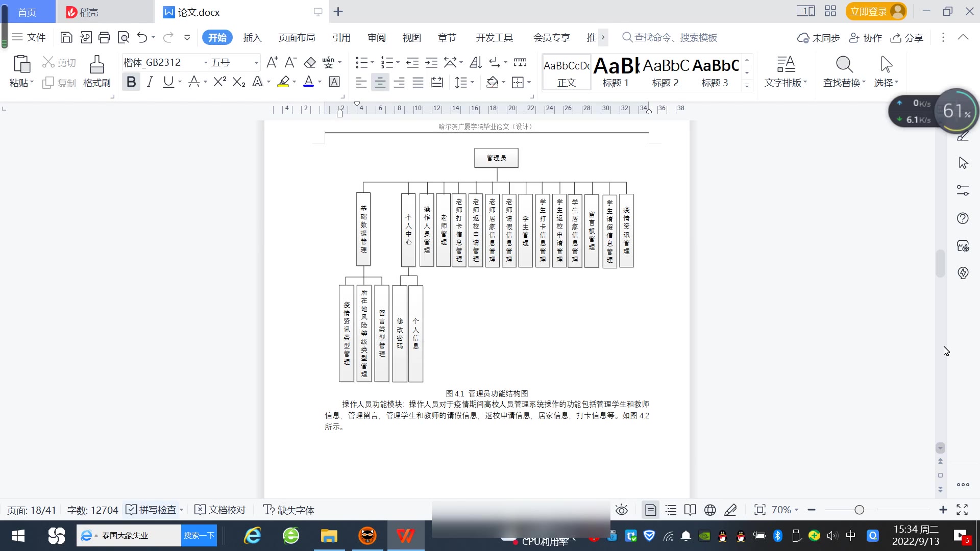Open the font size dropdown 五号
Image resolution: width=980 pixels, height=551 pixels.
[256, 63]
